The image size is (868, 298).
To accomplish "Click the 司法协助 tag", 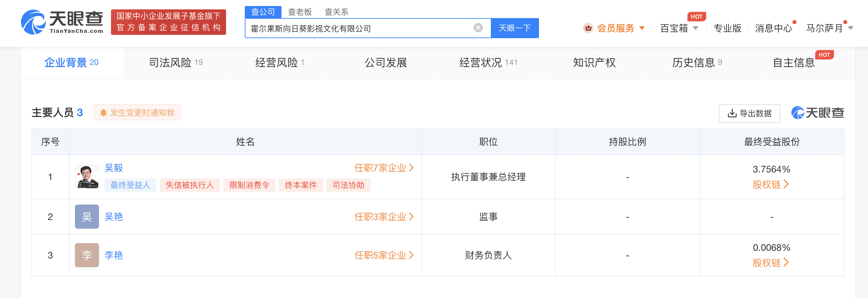I will [348, 185].
